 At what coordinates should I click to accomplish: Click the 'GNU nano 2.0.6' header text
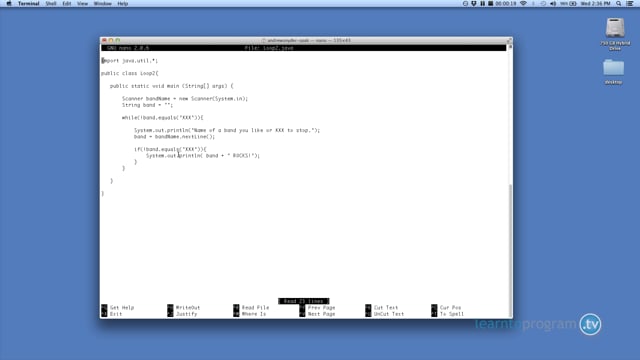(x=128, y=48)
